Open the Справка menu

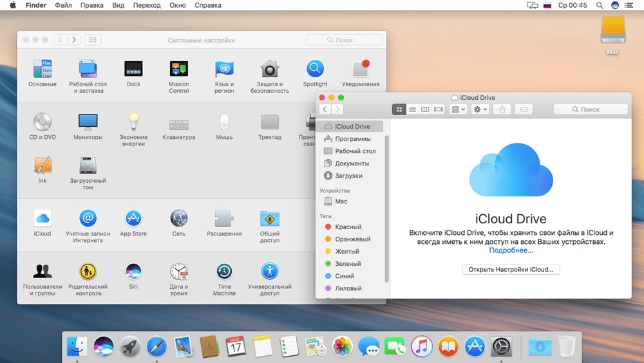pos(208,5)
